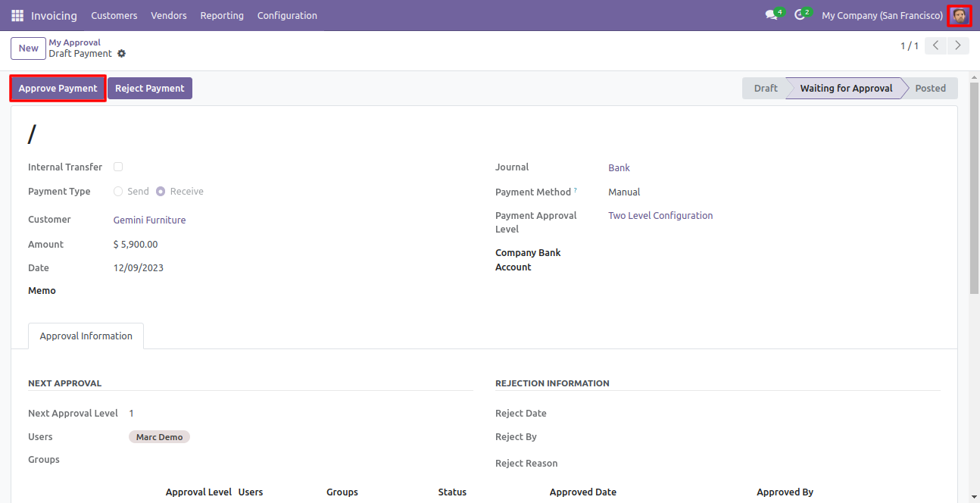Select the Send payment type

pos(118,192)
